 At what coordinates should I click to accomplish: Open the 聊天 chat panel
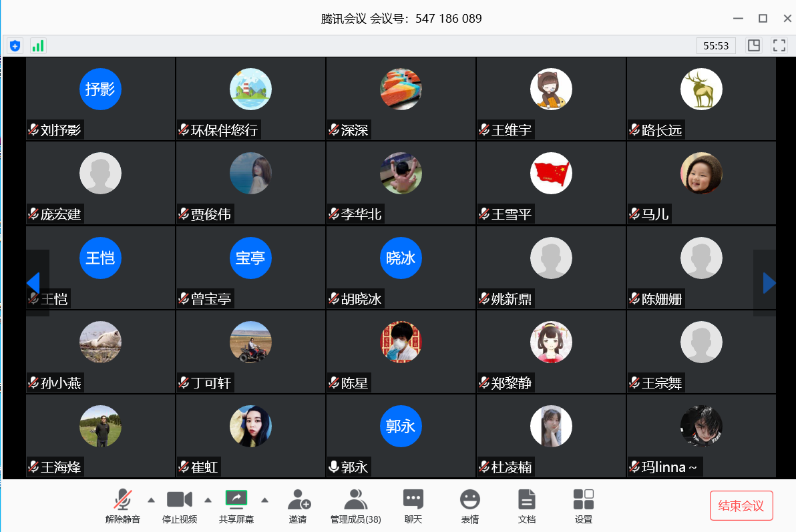pos(413,505)
